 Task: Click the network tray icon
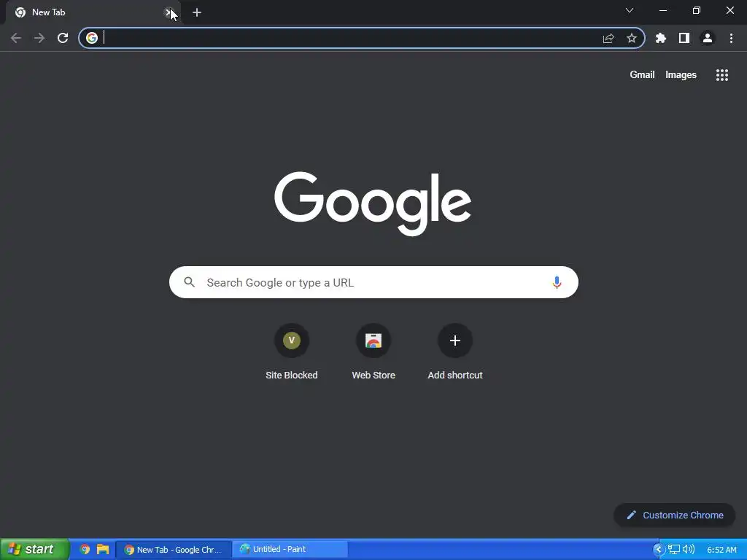673,550
